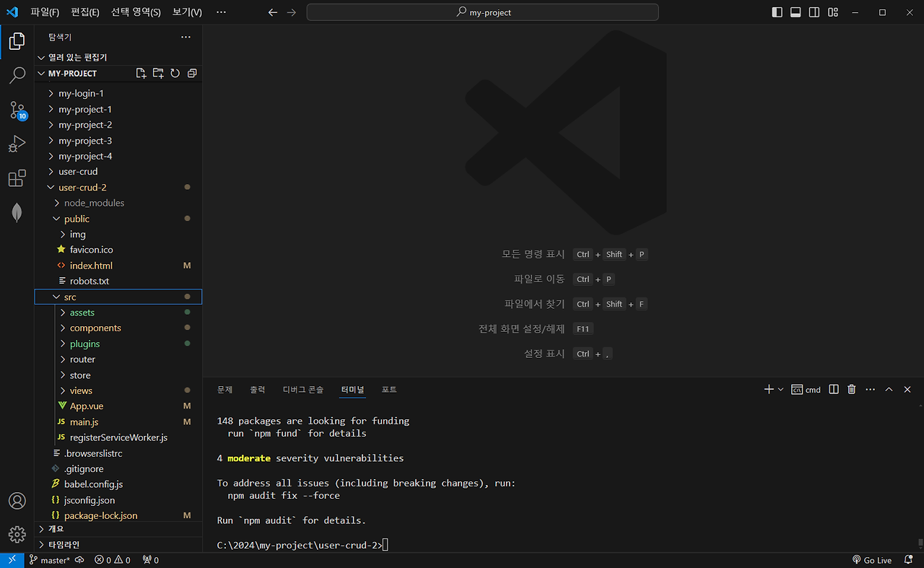
Task: Click the terminal scrollbar
Action: coord(920,543)
